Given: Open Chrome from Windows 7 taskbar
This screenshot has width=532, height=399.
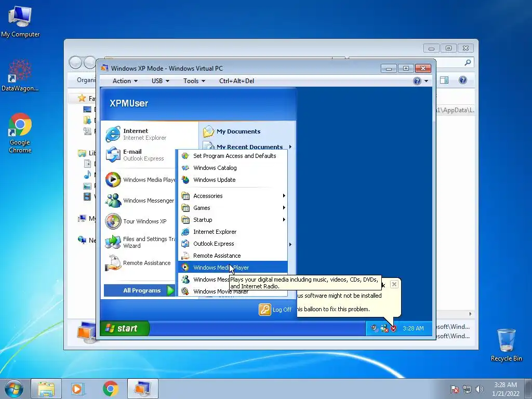Looking at the screenshot, I should coord(111,389).
